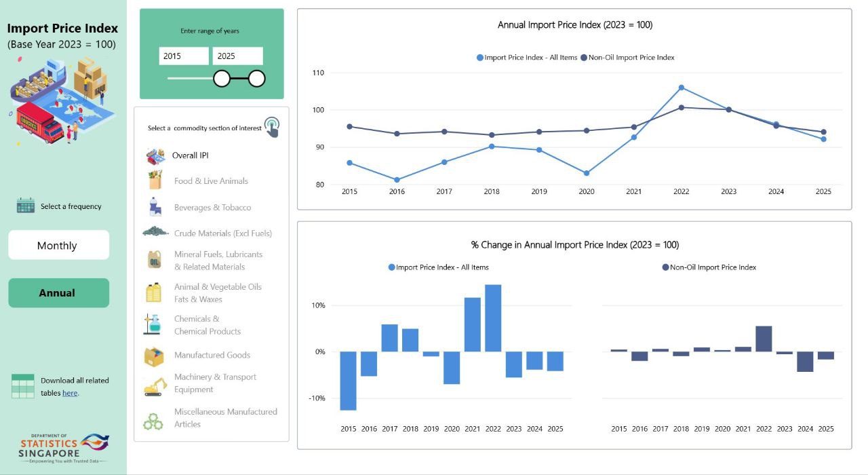This screenshot has height=475, width=868.
Task: Click the Overall IPI icon
Action: (x=155, y=156)
